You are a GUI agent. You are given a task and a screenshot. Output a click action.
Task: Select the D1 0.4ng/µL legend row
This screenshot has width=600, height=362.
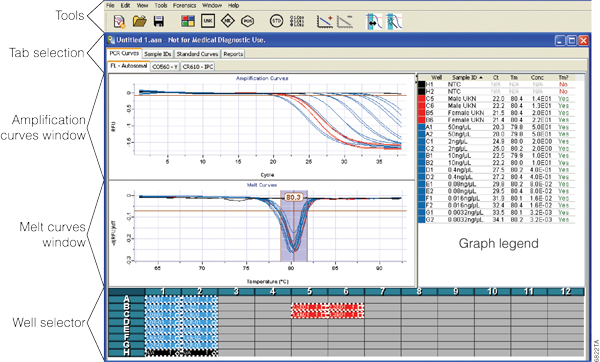click(x=496, y=170)
